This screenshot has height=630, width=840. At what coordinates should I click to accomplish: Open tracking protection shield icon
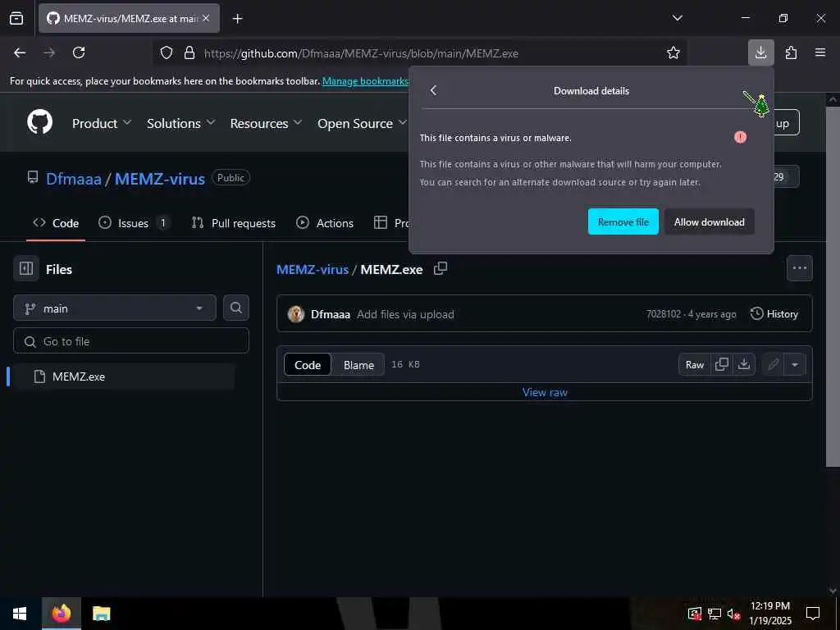tap(167, 53)
